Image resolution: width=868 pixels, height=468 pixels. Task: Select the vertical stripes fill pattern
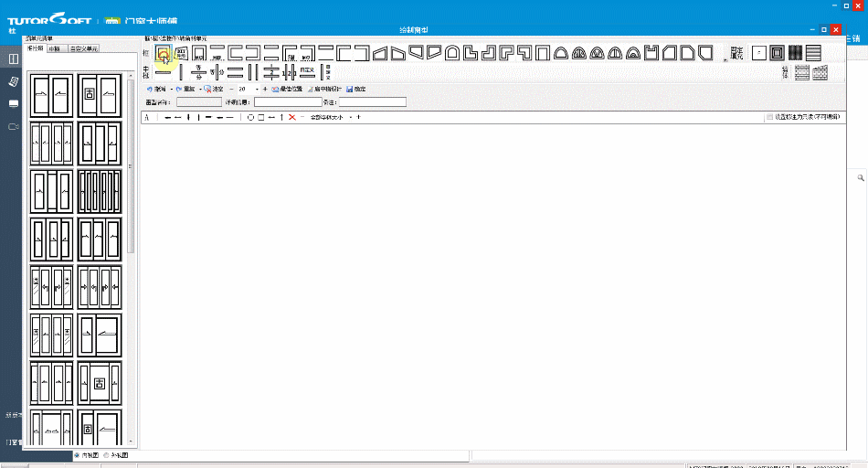click(795, 53)
